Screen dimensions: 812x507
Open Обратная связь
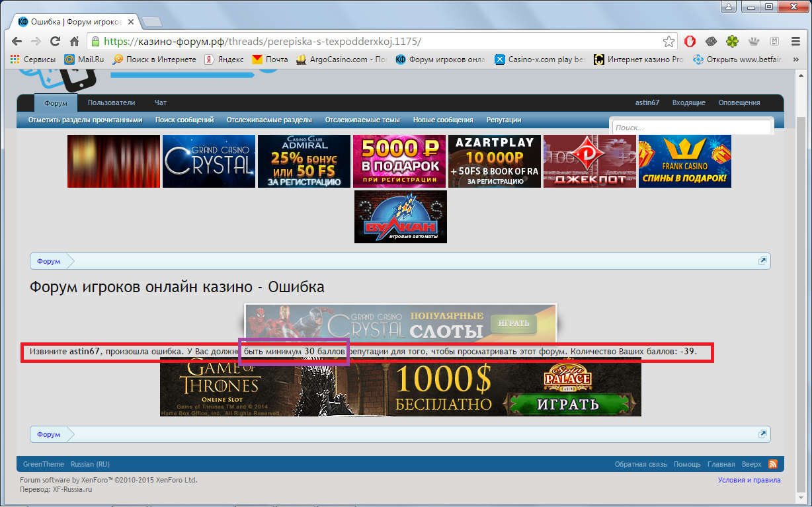click(641, 464)
